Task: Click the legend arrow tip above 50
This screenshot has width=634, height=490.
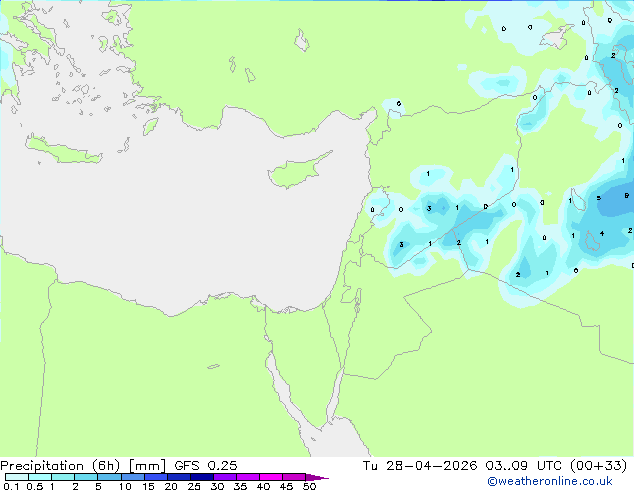Action: tap(317, 477)
